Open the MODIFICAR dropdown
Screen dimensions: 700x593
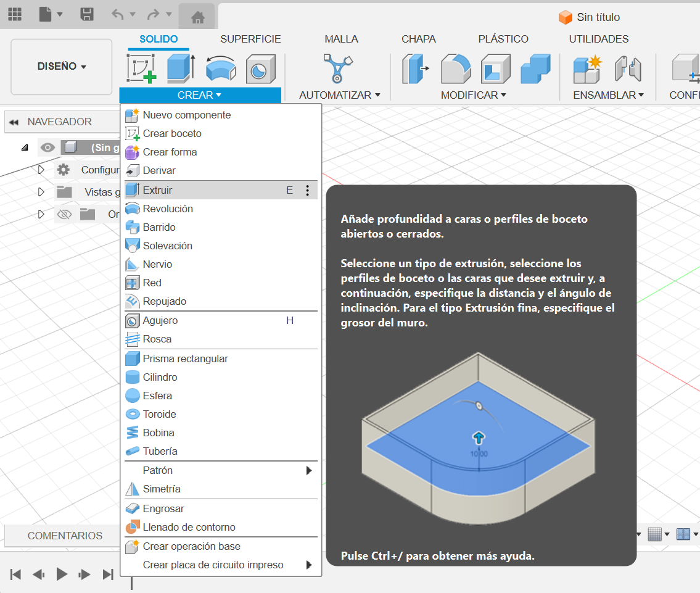pos(473,95)
